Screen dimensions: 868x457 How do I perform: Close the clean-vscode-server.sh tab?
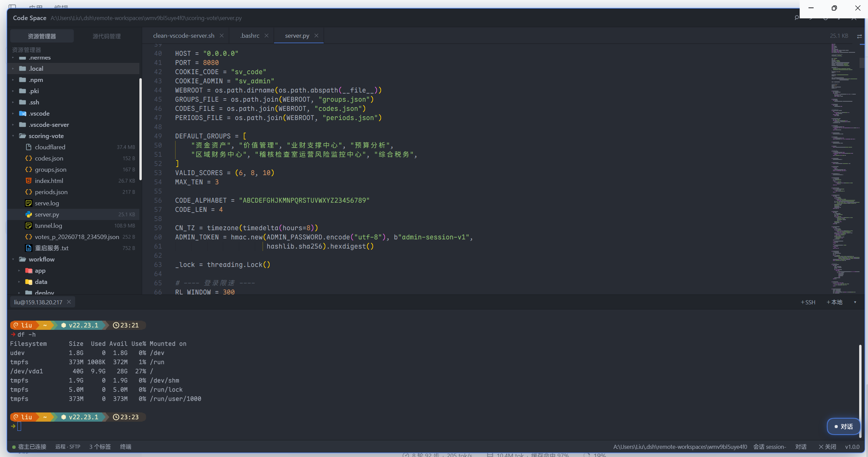click(222, 36)
